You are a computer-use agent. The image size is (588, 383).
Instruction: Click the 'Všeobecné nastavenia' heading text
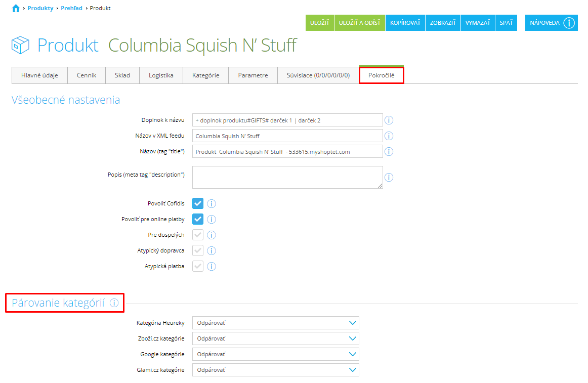(x=66, y=100)
